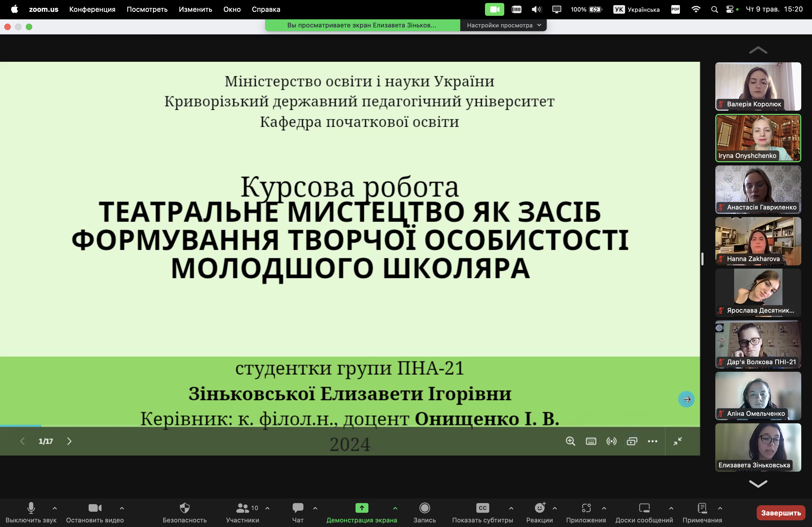Expand the green arrow beside Демонстрация экрана
812x527 pixels.
click(395, 508)
